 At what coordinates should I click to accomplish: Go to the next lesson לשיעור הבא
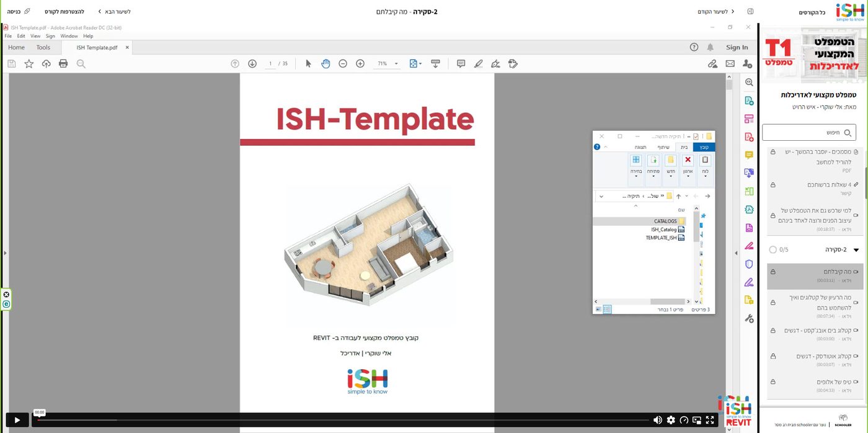[x=114, y=11]
